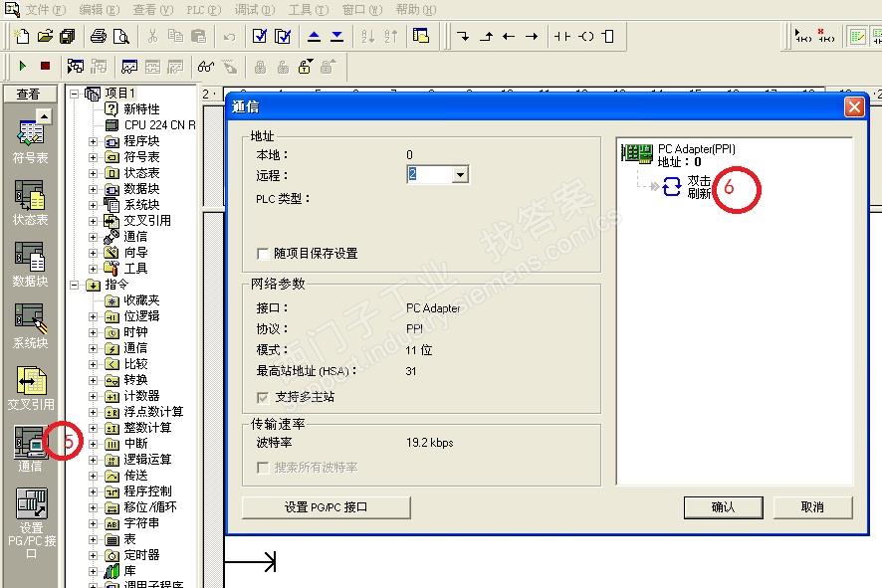Click the New project toolbar icon
The image size is (882, 588).
[x=21, y=37]
